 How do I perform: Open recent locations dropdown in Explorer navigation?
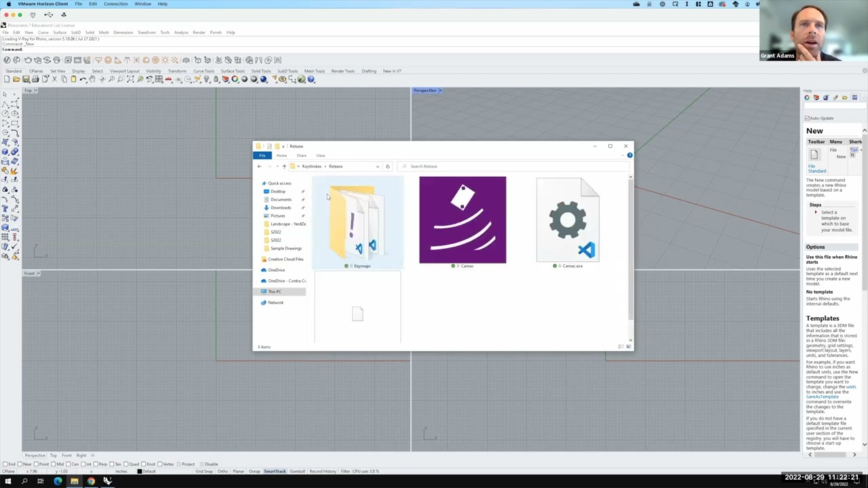coord(276,166)
